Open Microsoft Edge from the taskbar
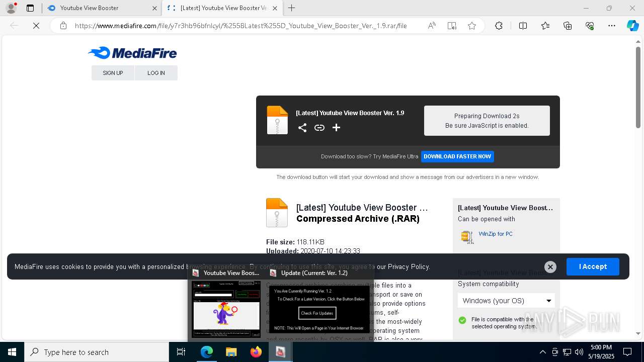The image size is (644, 362). (207, 352)
